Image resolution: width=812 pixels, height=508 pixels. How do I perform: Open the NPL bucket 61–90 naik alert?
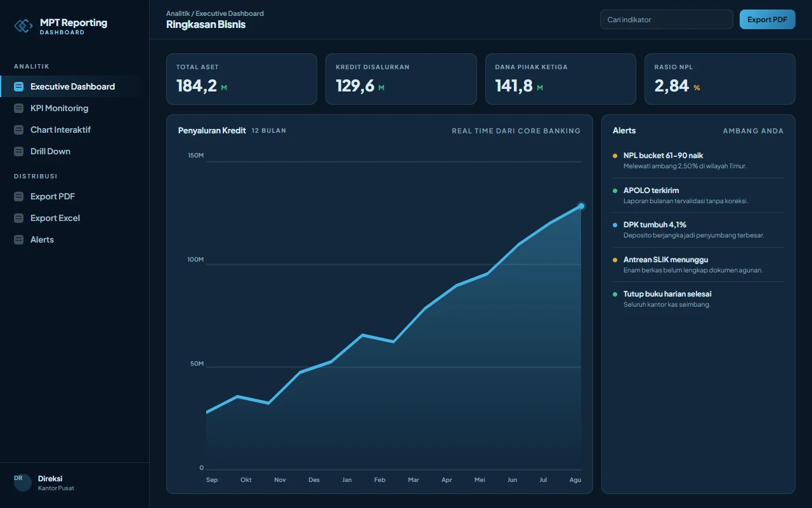[x=698, y=161]
